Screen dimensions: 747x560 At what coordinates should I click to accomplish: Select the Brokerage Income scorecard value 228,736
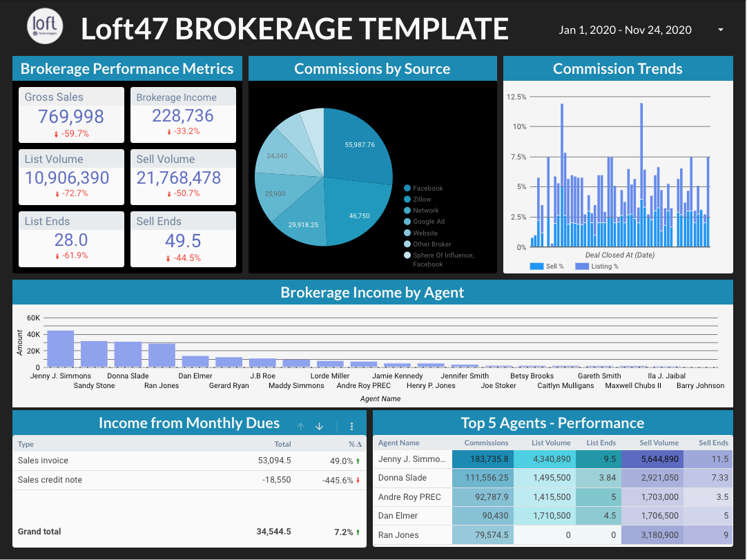coord(183,116)
